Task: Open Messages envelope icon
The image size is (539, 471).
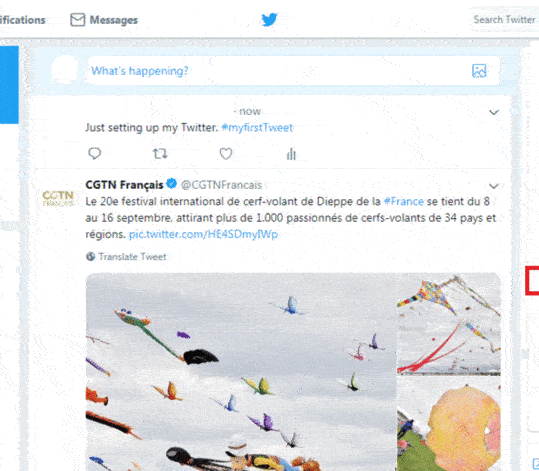Action: point(77,20)
